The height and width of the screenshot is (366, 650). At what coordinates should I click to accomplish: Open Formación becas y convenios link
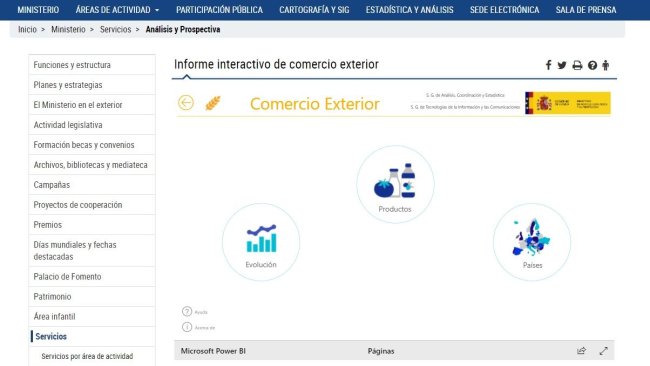coord(92,145)
